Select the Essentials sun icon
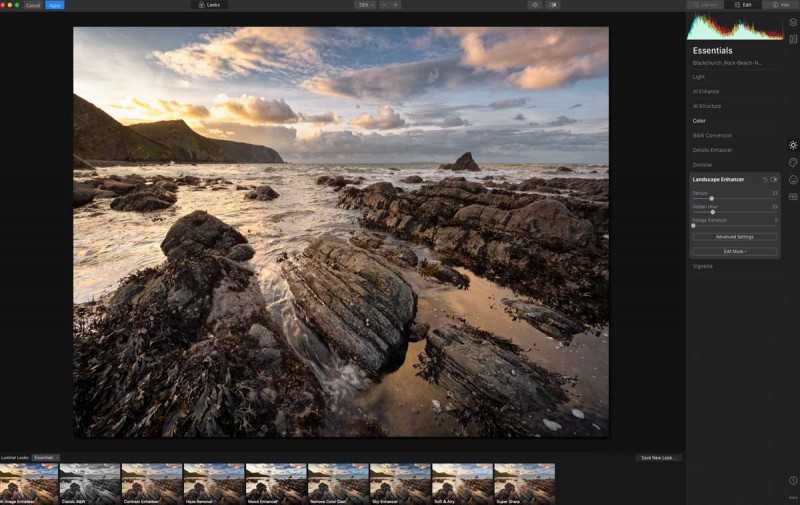The height and width of the screenshot is (505, 800). (793, 145)
